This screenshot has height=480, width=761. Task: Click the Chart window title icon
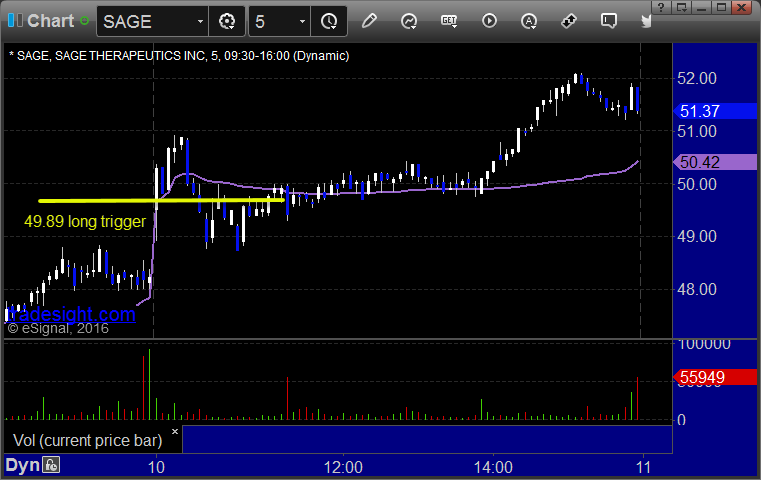15,21
